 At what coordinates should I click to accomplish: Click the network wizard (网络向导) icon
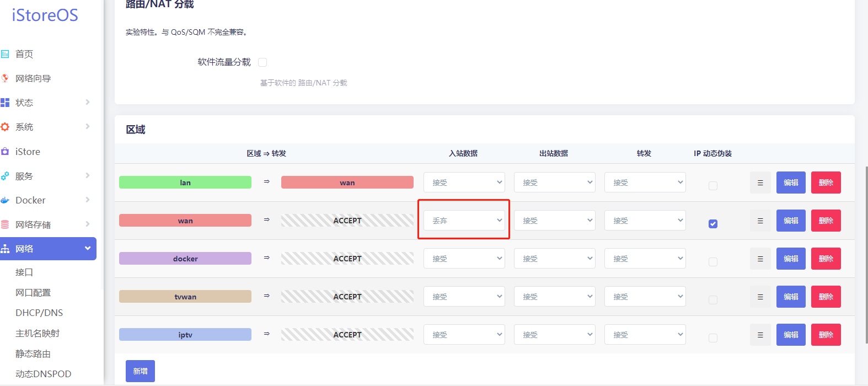pos(5,78)
